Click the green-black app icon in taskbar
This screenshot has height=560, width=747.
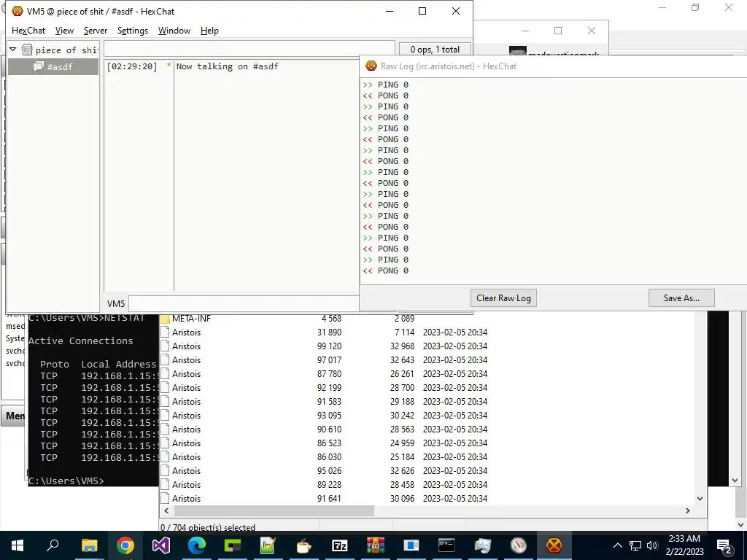click(x=233, y=545)
